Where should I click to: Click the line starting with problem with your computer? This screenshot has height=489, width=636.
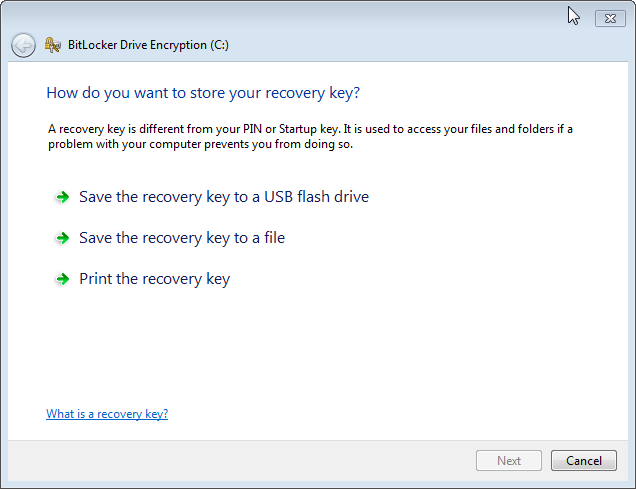200,144
